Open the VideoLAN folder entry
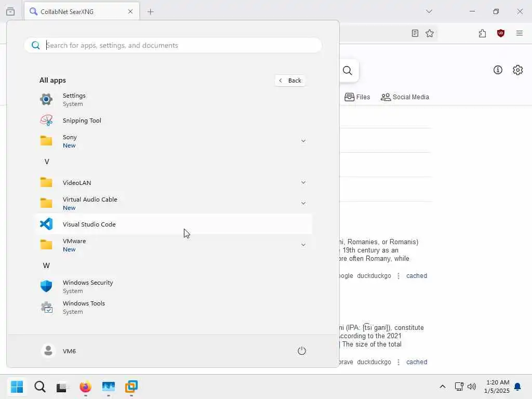532x399 pixels. coord(173,182)
